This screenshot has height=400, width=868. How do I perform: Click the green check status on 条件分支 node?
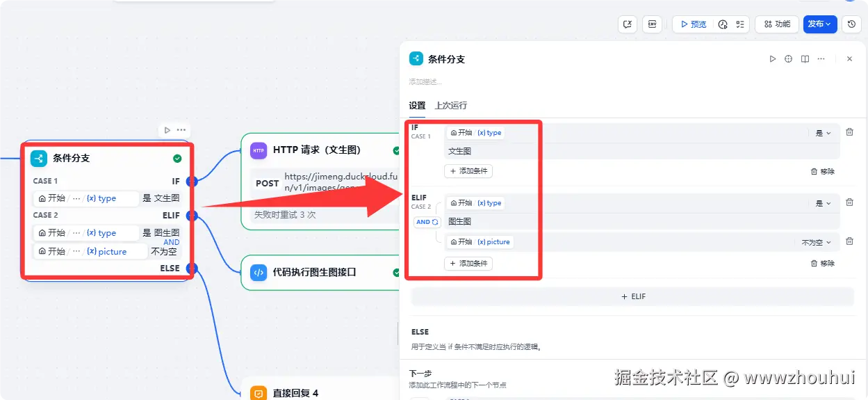click(x=177, y=159)
